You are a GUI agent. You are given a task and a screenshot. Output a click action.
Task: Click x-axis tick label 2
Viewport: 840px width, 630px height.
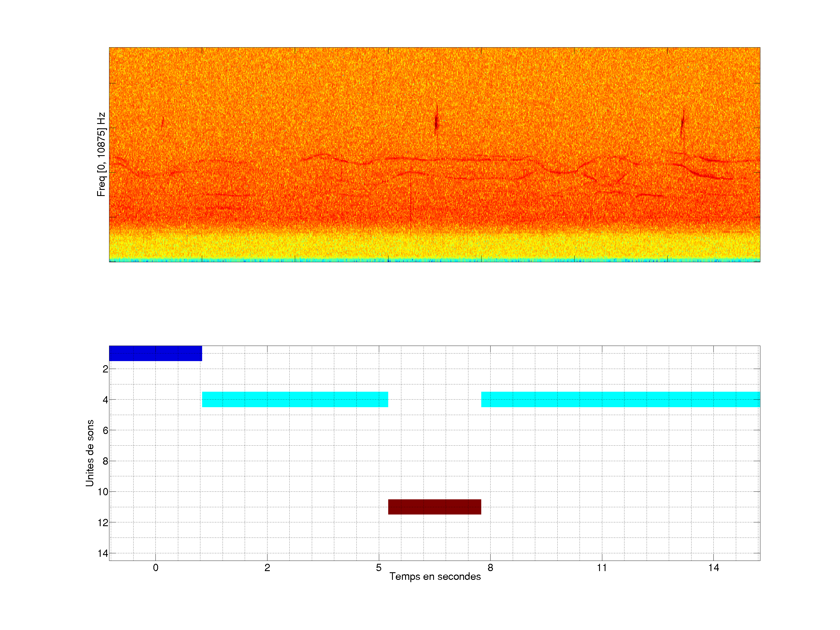point(267,568)
